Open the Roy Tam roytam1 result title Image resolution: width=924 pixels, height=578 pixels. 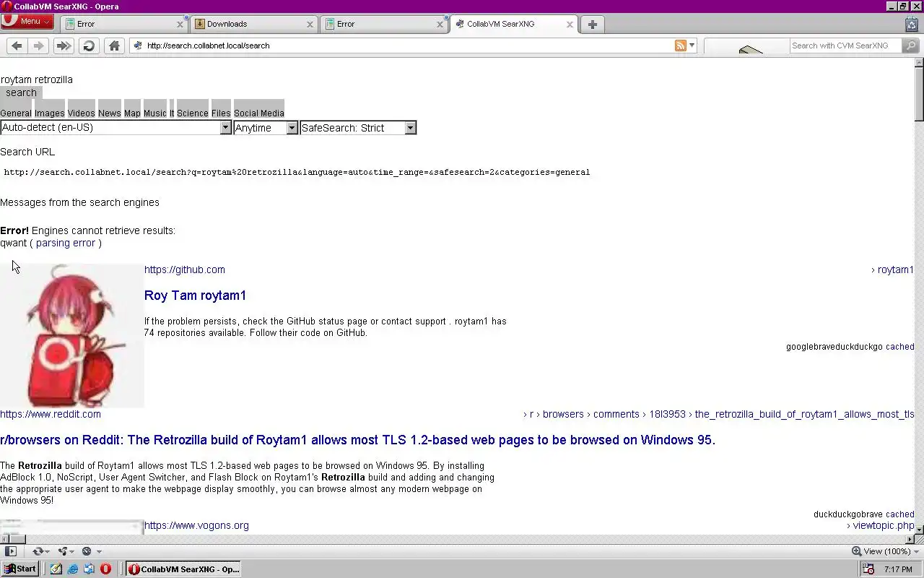tap(195, 296)
